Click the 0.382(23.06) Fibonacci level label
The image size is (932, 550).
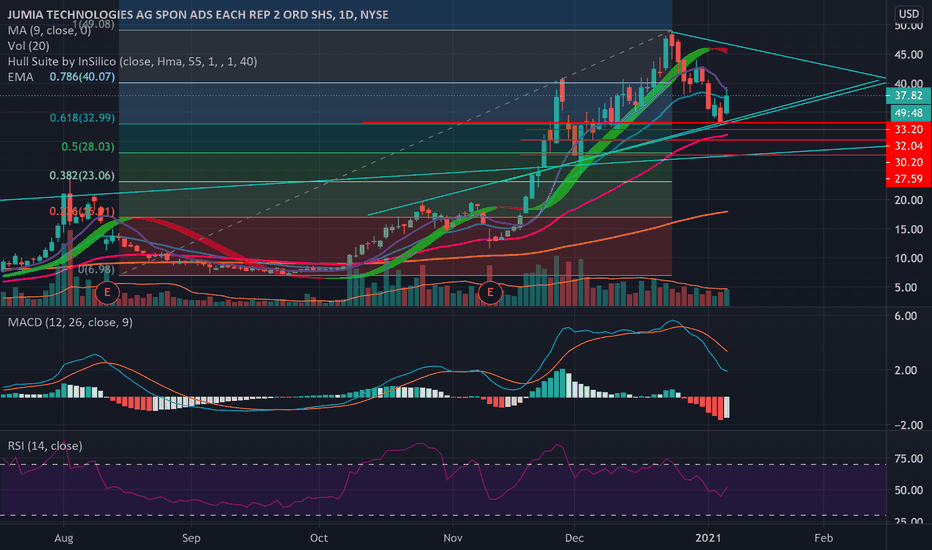82,175
